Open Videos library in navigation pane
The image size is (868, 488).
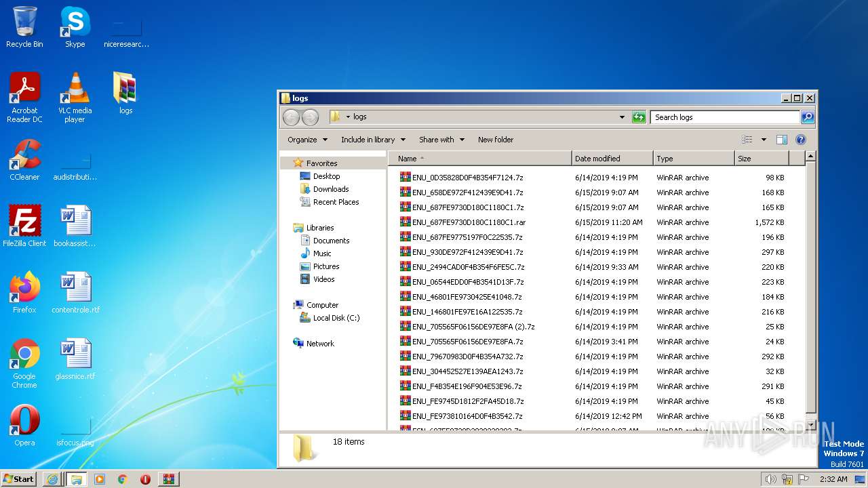coord(323,279)
